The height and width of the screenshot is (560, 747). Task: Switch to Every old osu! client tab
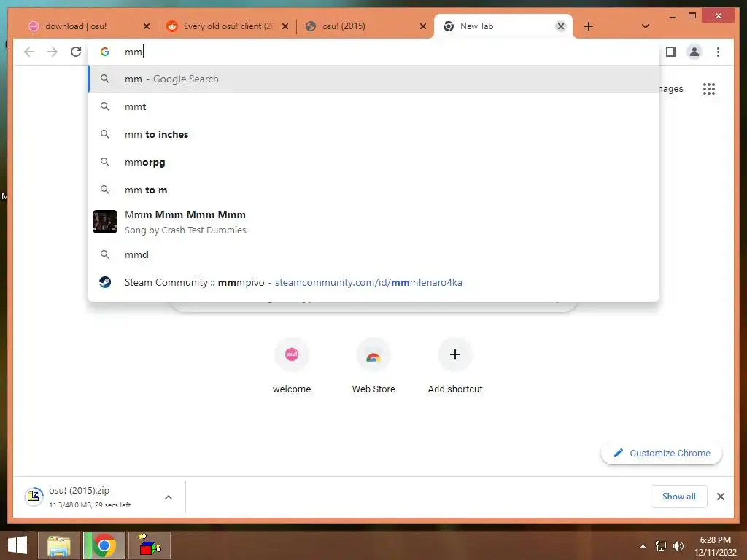[226, 26]
